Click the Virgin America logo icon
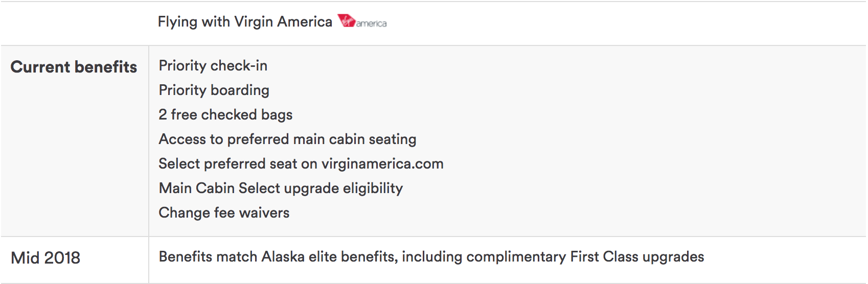The width and height of the screenshot is (868, 284). click(362, 21)
